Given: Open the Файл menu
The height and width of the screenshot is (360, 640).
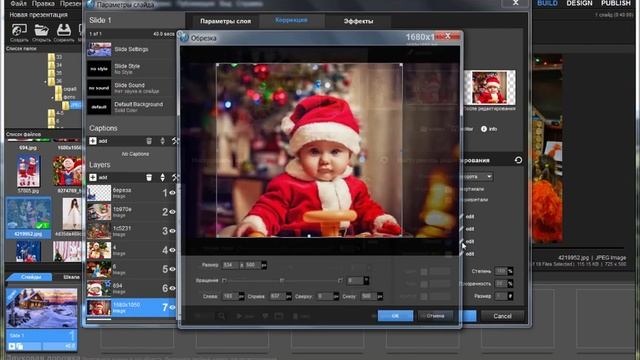Looking at the screenshot, I should pyautogui.click(x=18, y=4).
